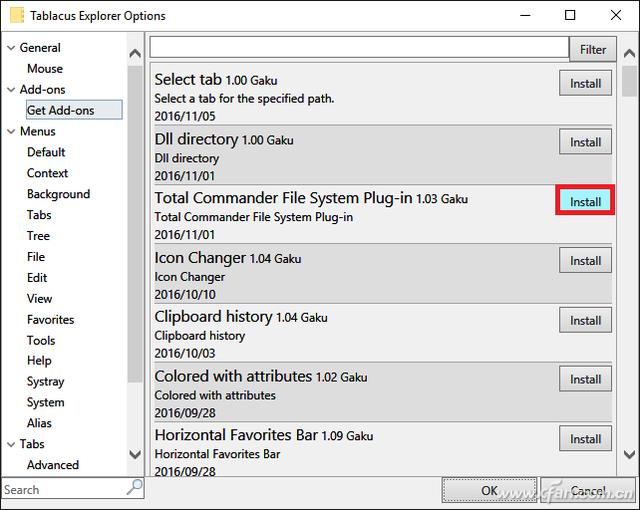
Task: Open the View menu settings
Action: tap(40, 298)
